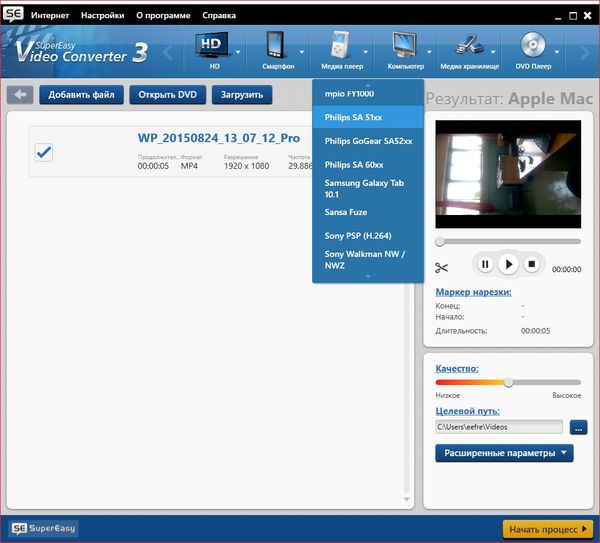Click the Компьютер monitor icon
The width and height of the screenshot is (600, 543).
click(x=403, y=45)
